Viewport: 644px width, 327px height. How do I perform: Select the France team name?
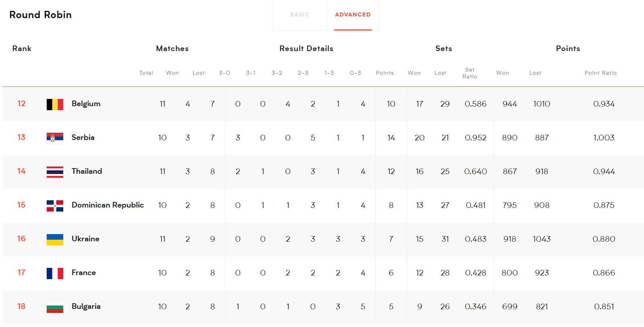(x=84, y=273)
